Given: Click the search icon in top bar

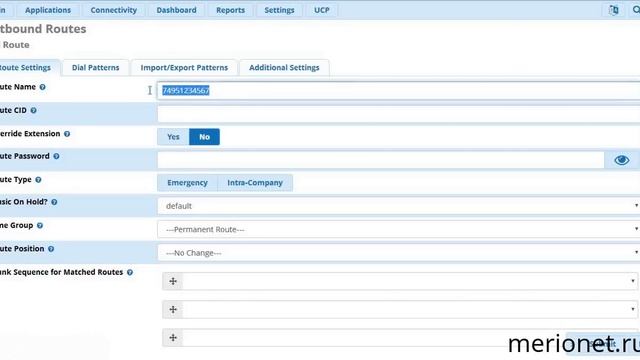Looking at the screenshot, I should point(636,10).
